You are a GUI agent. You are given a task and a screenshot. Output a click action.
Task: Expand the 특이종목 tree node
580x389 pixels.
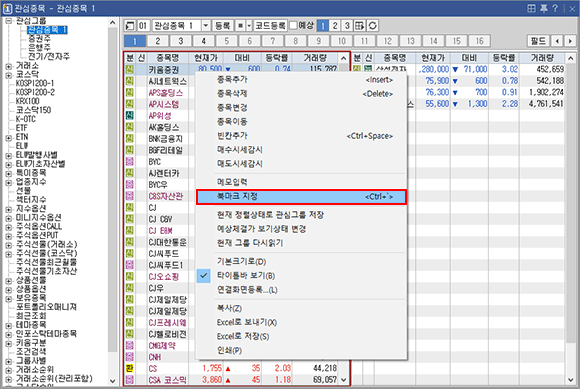(x=9, y=173)
